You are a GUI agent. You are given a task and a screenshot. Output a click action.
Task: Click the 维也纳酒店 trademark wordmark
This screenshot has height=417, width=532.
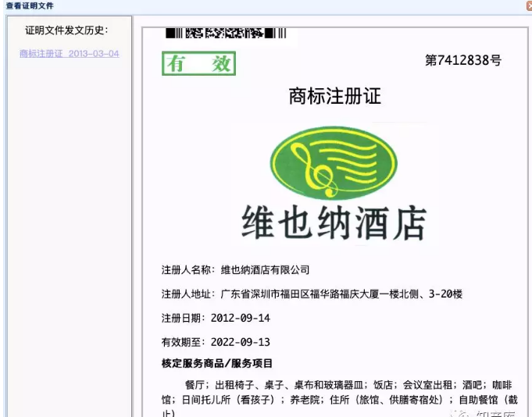(x=334, y=222)
